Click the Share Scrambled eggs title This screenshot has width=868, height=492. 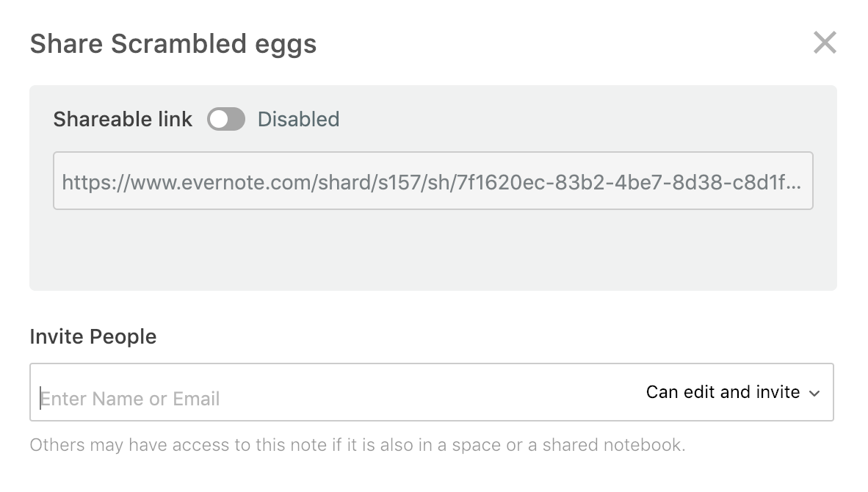pos(173,44)
